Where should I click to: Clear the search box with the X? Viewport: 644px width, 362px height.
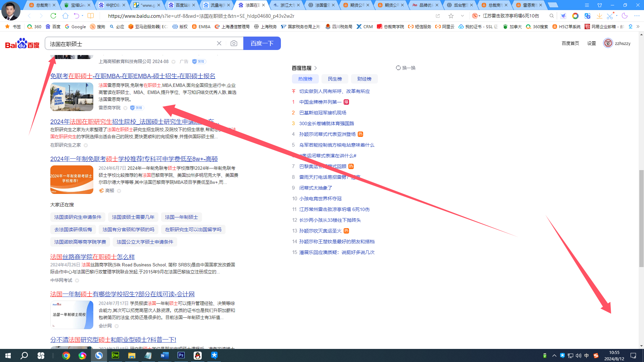(x=219, y=43)
